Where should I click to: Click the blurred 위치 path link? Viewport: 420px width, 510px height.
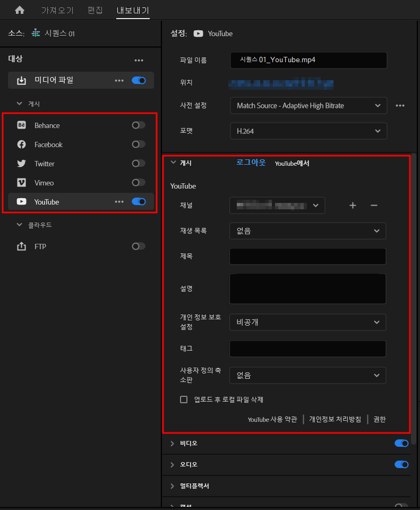pyautogui.click(x=281, y=83)
